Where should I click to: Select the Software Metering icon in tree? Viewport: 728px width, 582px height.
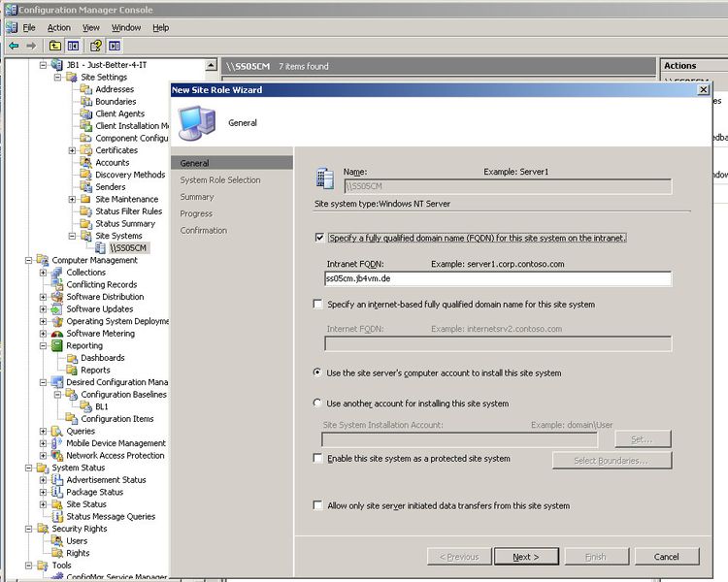click(57, 334)
